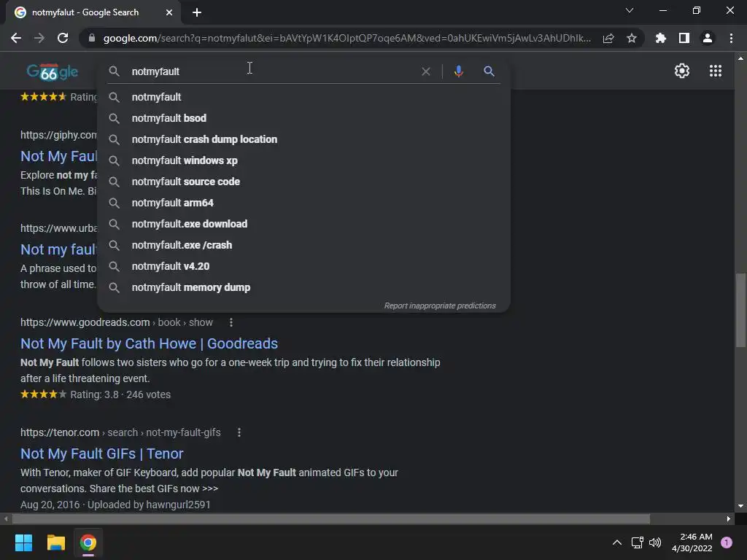Select suggestion 'notmyfault.exe download'
The width and height of the screenshot is (747, 560).
304,224
